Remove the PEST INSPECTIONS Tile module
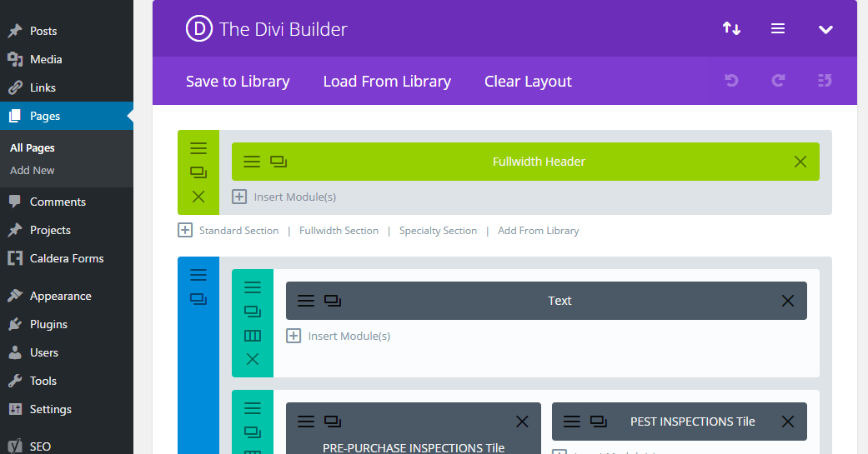 (x=788, y=422)
